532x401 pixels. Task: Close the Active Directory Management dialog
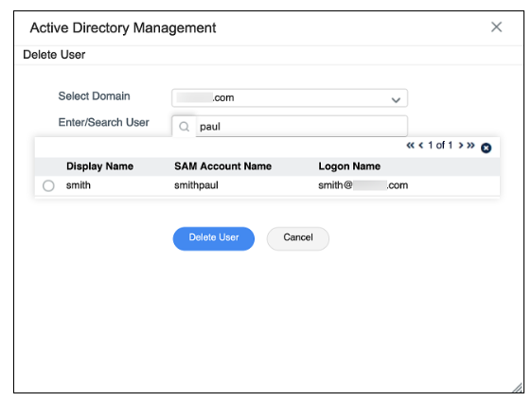click(496, 27)
